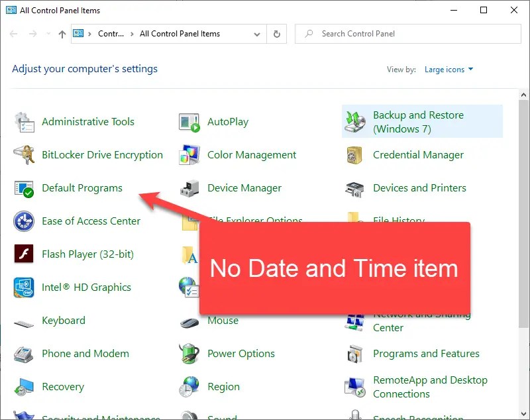Open Administrative Tools
530x420 pixels.
[87, 122]
